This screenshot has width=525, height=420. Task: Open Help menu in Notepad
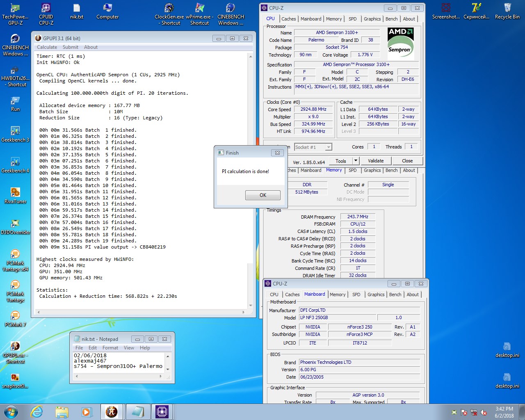(x=145, y=348)
